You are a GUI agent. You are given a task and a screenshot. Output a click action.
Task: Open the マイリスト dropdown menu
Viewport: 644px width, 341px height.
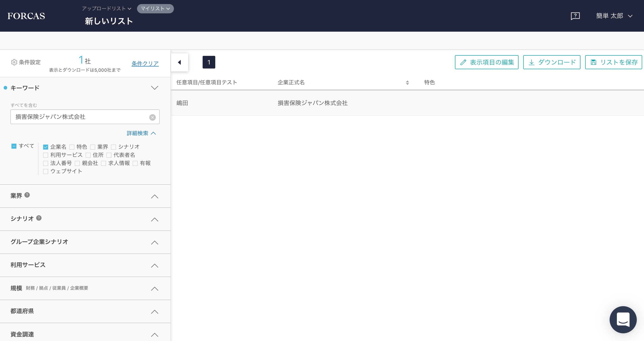pyautogui.click(x=155, y=9)
